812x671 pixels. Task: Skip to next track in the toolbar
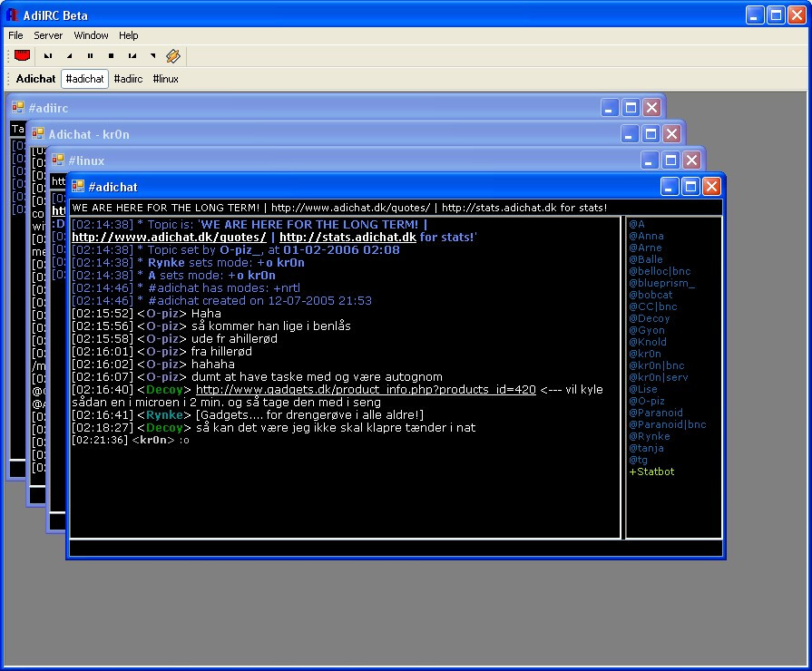coord(132,56)
